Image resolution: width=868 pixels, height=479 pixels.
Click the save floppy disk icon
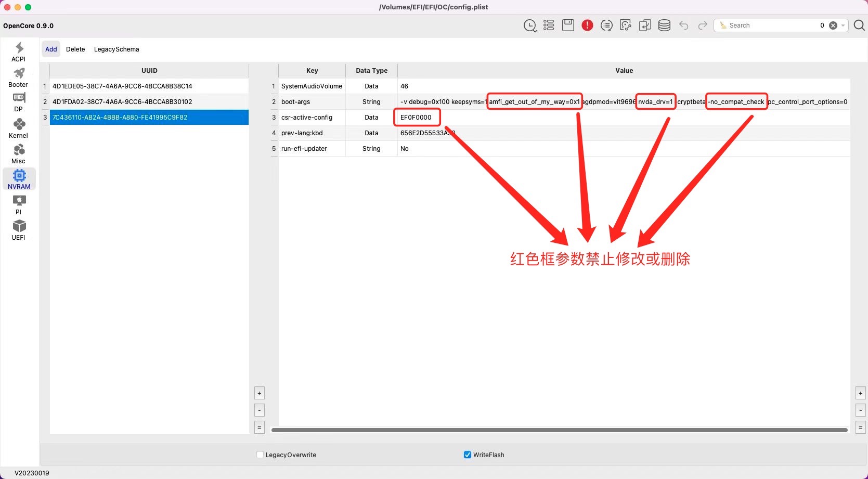click(568, 25)
